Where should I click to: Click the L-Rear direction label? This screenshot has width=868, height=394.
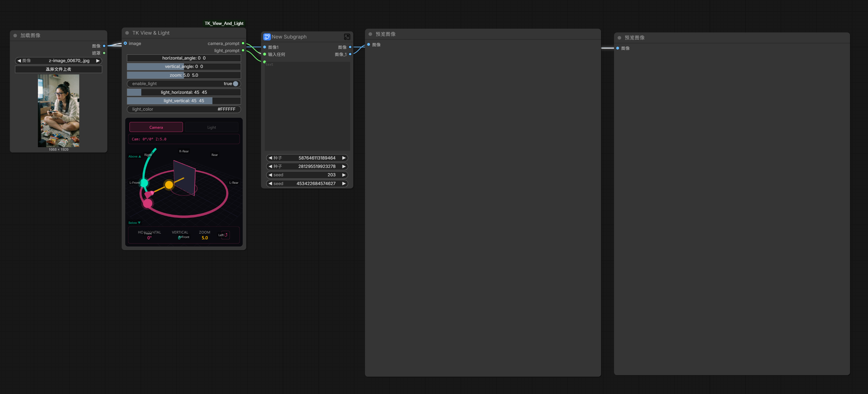pos(234,182)
